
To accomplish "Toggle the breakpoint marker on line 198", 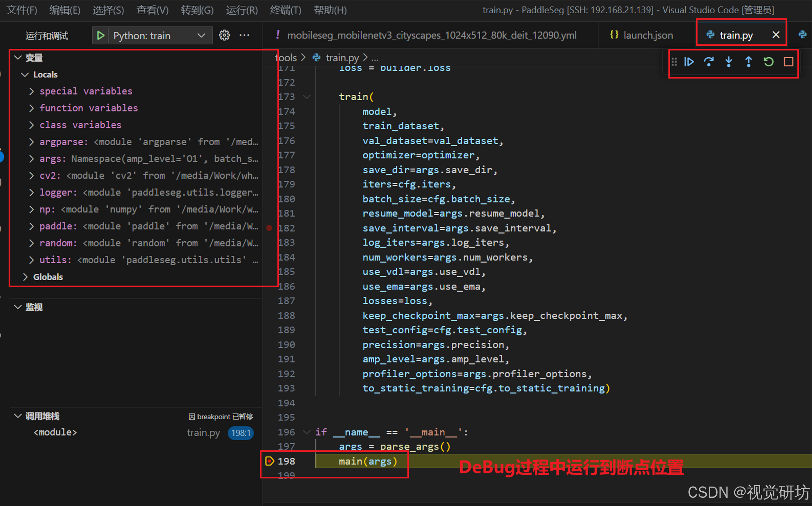I will (269, 461).
